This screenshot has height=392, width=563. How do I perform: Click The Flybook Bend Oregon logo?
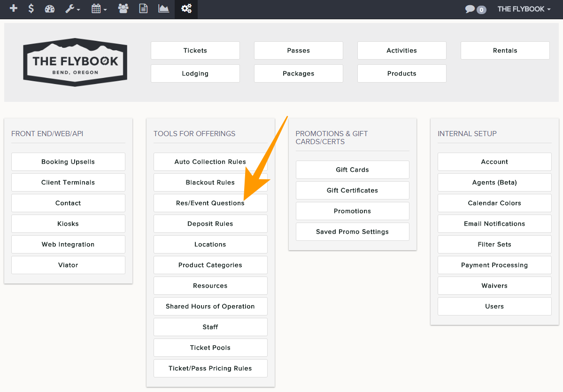tap(75, 62)
